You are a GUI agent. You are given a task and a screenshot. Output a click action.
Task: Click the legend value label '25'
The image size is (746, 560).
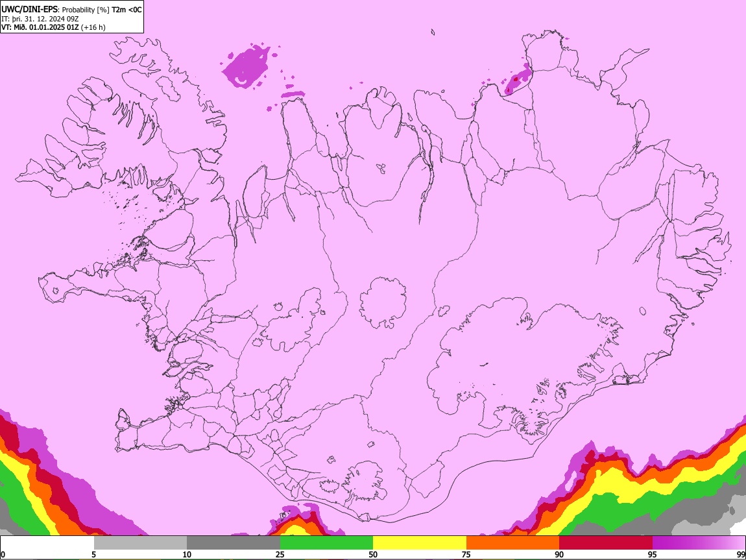(x=280, y=554)
